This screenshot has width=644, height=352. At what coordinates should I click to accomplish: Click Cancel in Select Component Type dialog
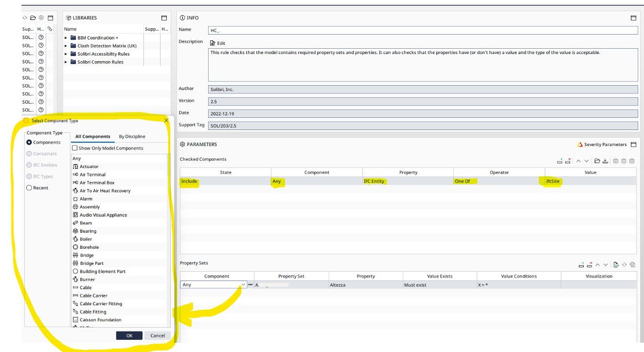(158, 335)
